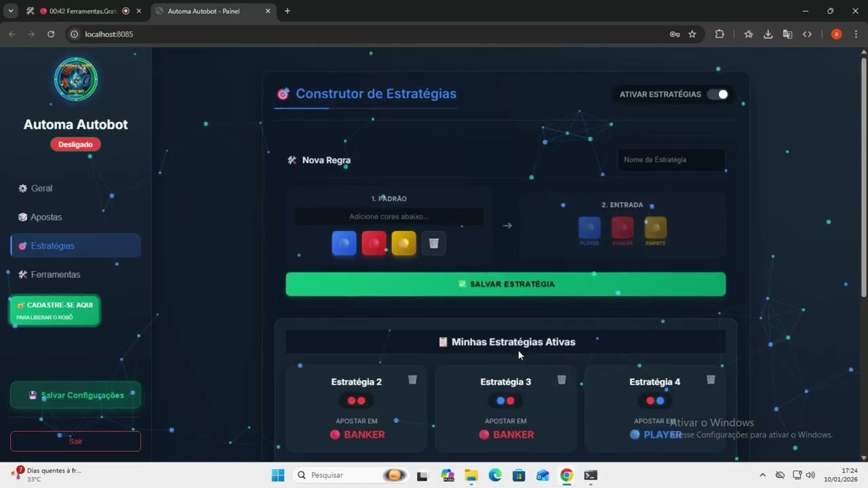Open the Chrome three-dot menu
Screen dimensions: 868x488
[856, 34]
